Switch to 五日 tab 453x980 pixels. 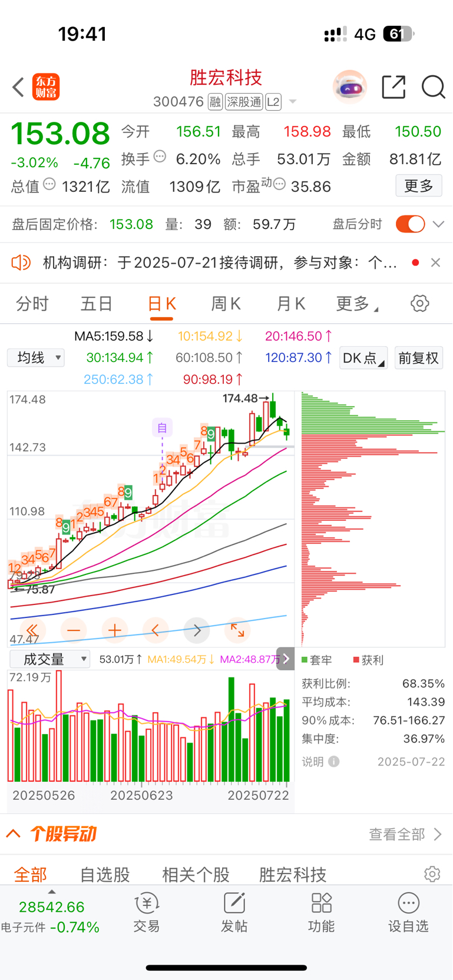[x=97, y=304]
